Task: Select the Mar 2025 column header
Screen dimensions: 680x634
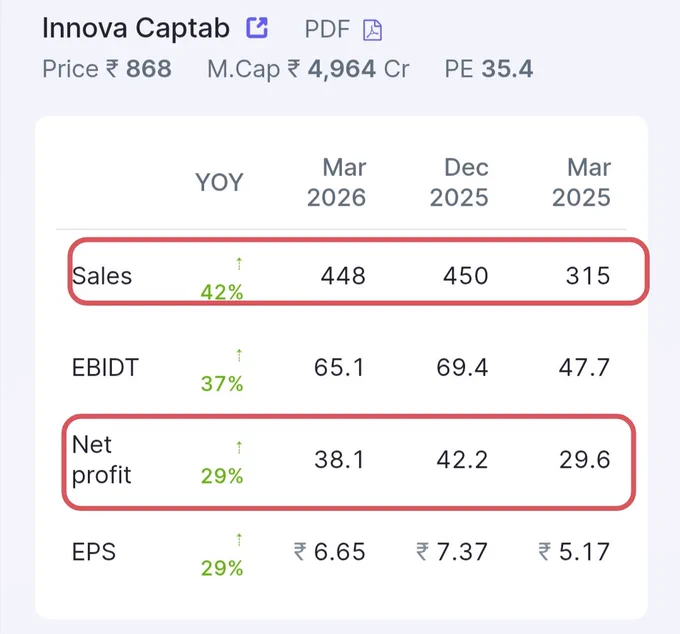Action: (x=581, y=182)
